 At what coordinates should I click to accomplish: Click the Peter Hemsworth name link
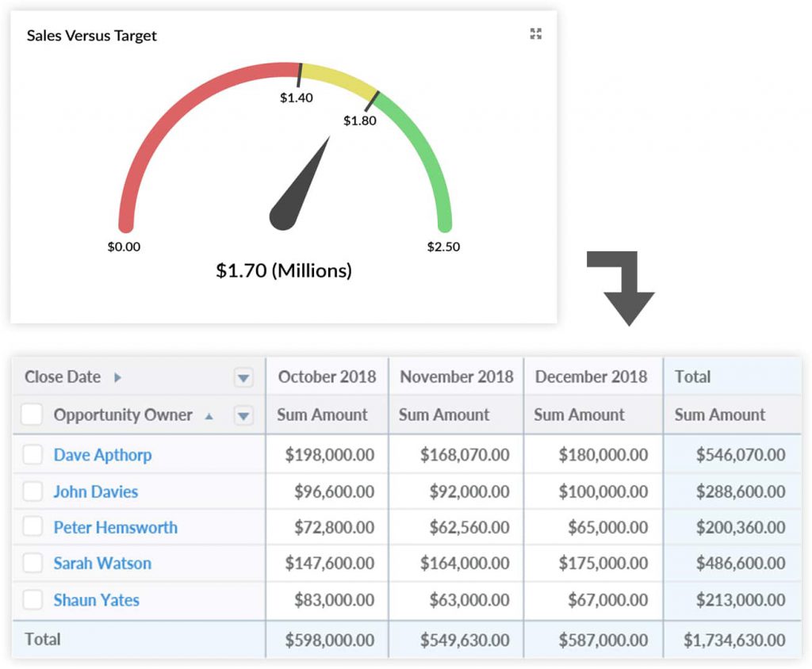click(115, 527)
